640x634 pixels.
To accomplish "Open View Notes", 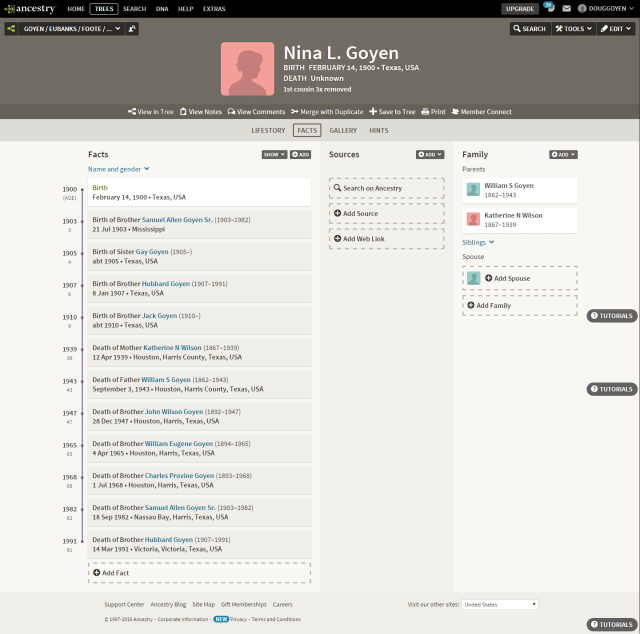I will 201,111.
